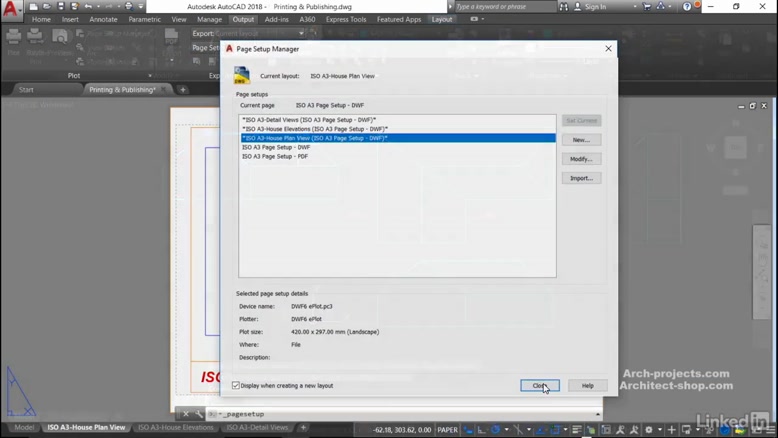Click the command line close X icon
The image size is (778, 438).
coord(186,414)
